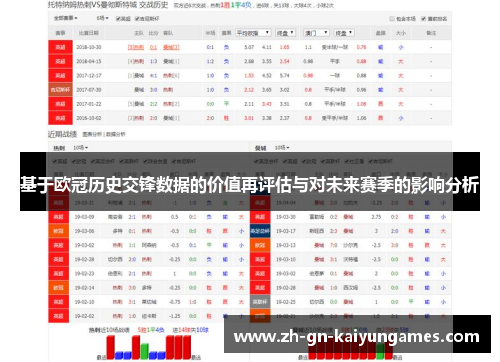
Task: Click the 英超 badge for 热刺's 19-02-10 match
Action: point(58,302)
